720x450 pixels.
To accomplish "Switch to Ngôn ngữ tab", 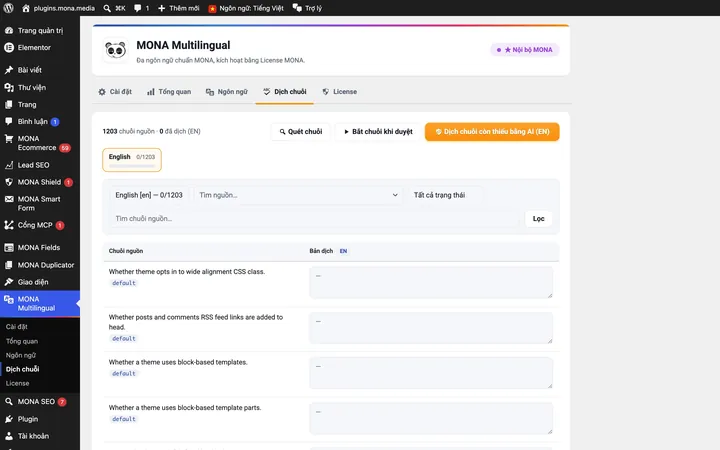I will pyautogui.click(x=226, y=92).
